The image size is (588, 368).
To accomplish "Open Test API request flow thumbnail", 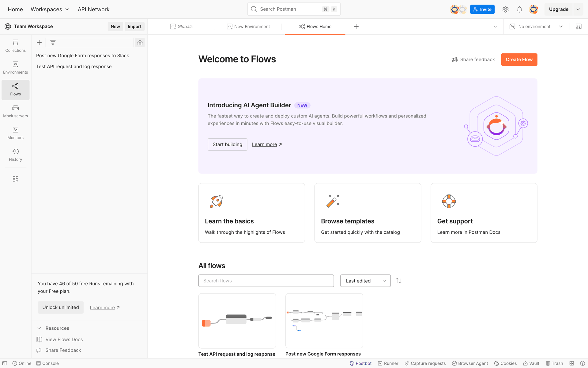I will 237,321.
